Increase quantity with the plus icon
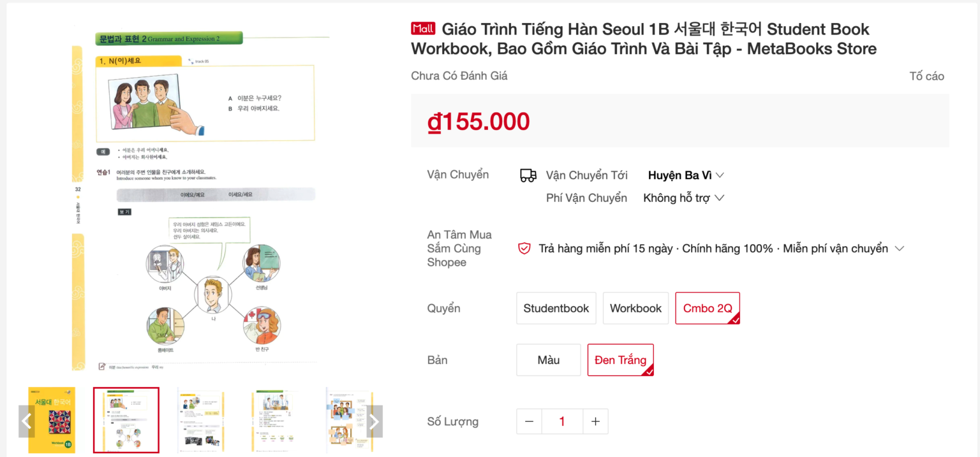This screenshot has width=980, height=457. (x=595, y=421)
